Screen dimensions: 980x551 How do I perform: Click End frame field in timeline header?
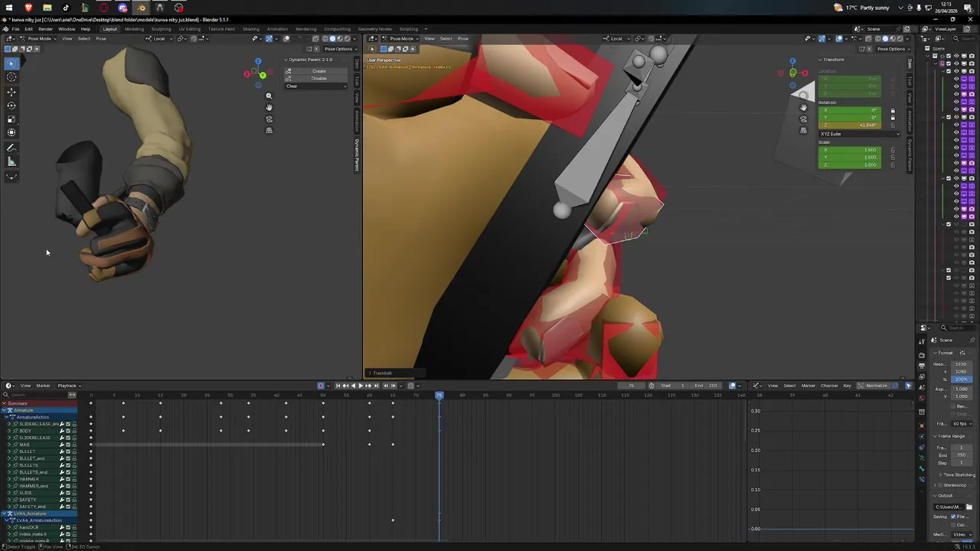point(707,386)
